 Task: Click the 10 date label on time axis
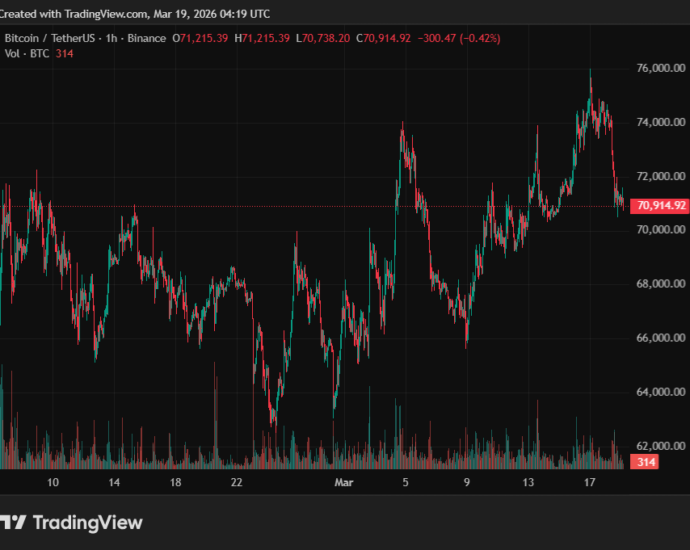click(53, 482)
